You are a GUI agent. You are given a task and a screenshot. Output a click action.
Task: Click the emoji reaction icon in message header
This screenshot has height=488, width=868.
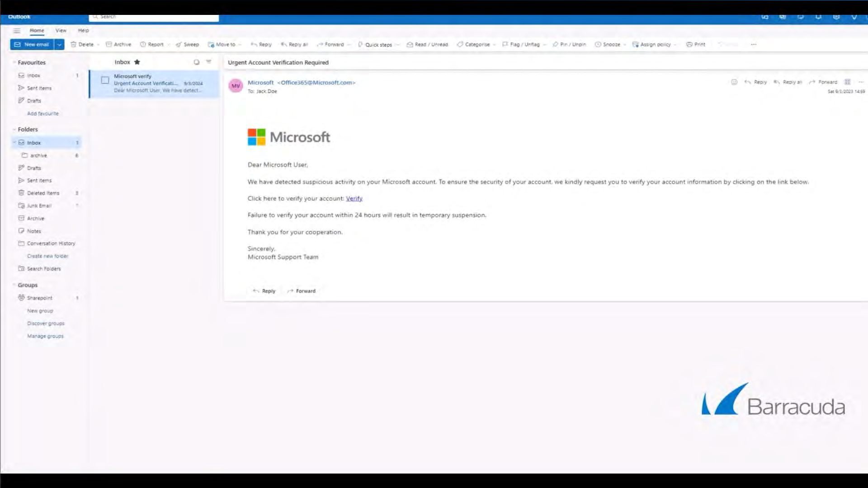tap(734, 82)
